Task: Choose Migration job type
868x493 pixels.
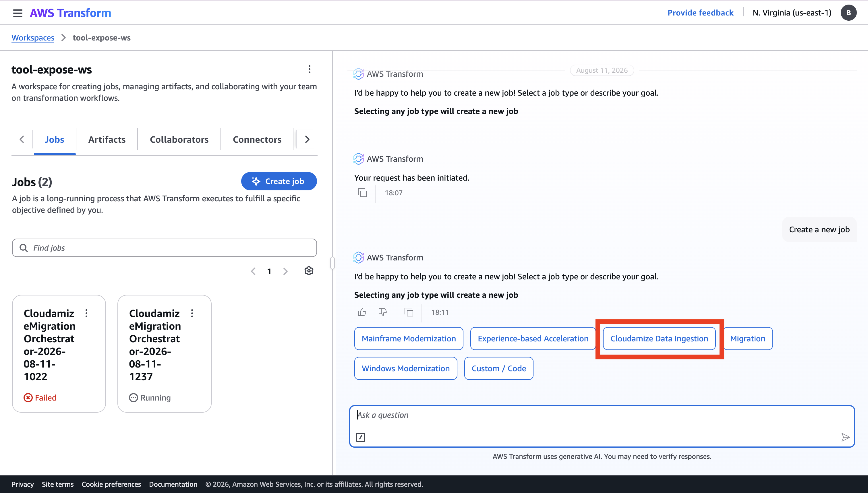Action: [747, 338]
